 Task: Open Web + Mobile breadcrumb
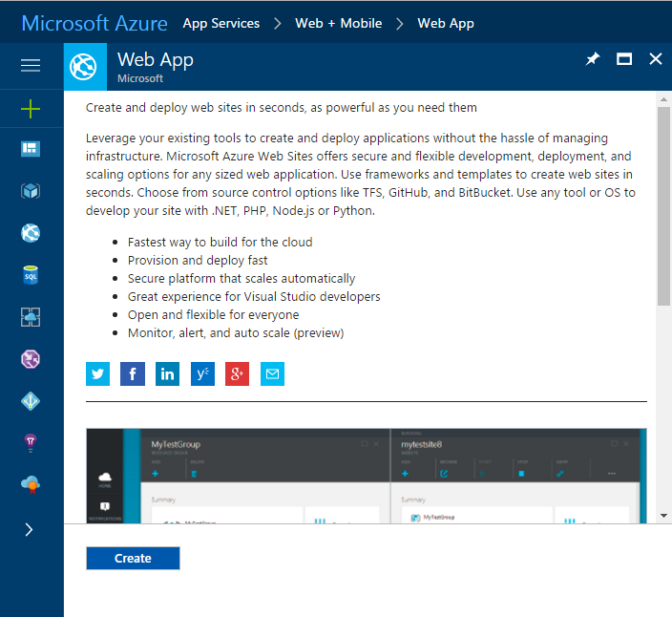pos(339,23)
